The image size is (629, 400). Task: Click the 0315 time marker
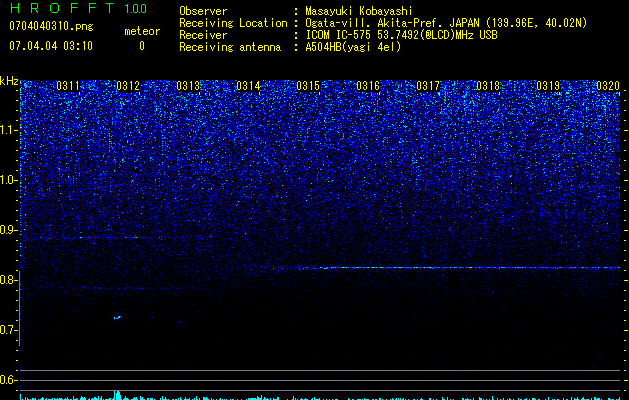tap(308, 86)
